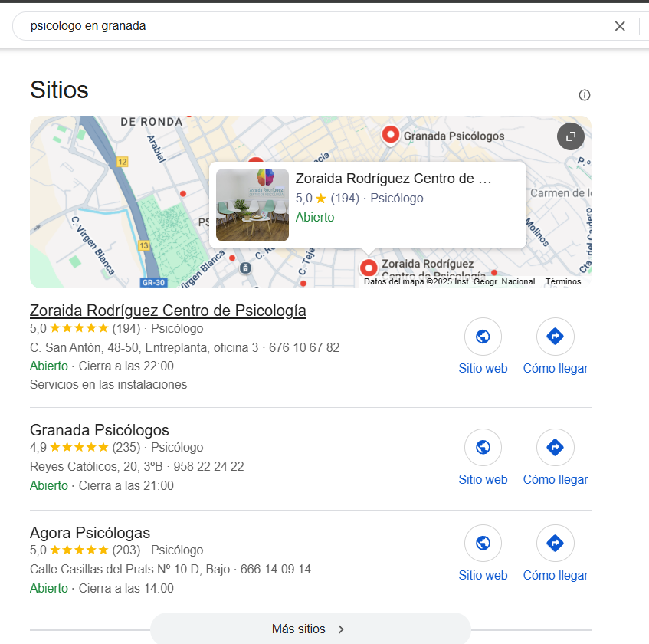The image size is (649, 644).
Task: Open the info icon next to Sitios
Action: pyautogui.click(x=584, y=95)
